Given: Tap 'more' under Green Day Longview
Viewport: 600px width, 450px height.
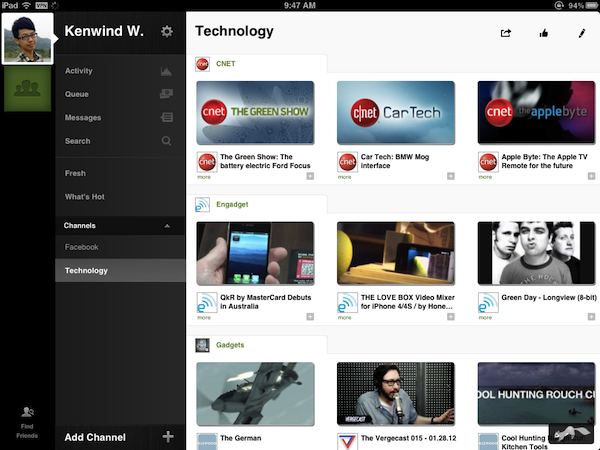Looking at the screenshot, I should (x=485, y=318).
